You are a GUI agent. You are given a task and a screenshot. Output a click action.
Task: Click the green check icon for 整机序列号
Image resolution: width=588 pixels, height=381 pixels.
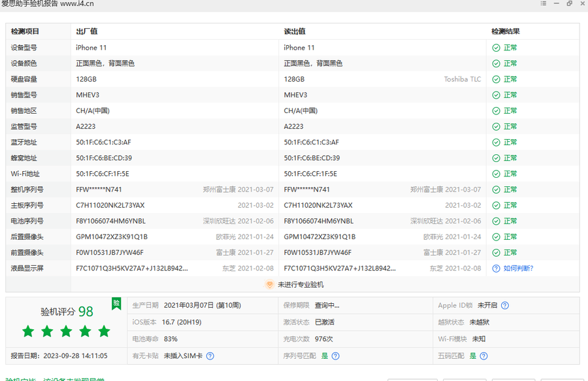496,190
